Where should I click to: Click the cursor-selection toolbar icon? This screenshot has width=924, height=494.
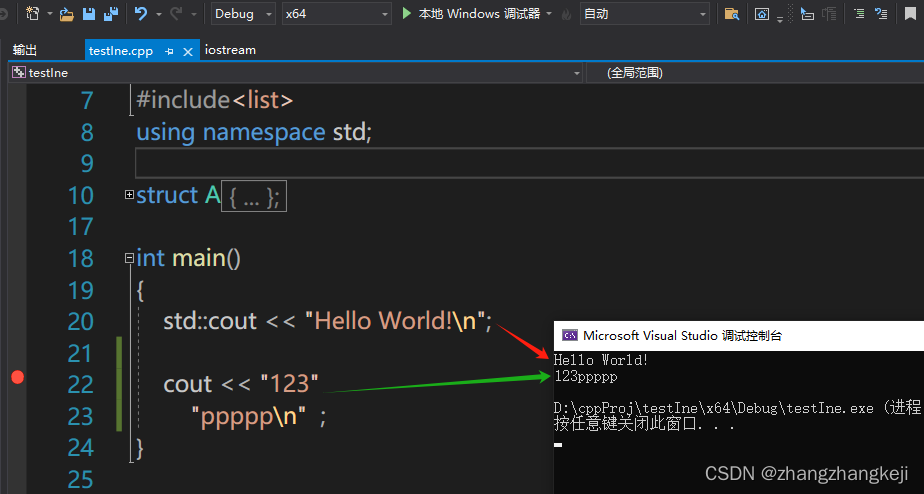click(807, 14)
